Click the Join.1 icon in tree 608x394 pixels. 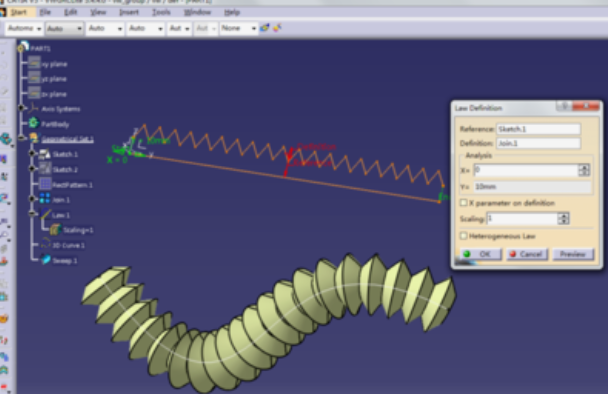[45, 199]
